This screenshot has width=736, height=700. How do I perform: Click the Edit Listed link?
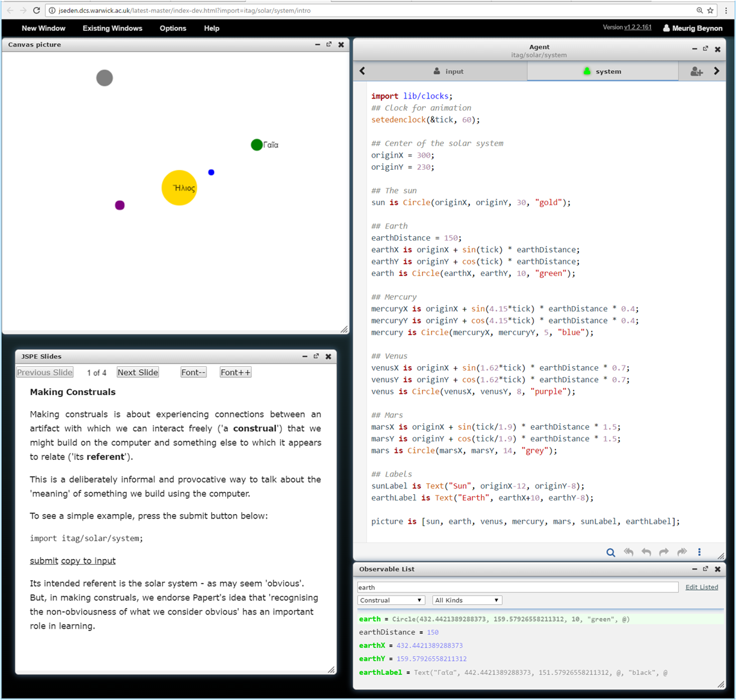coord(701,587)
